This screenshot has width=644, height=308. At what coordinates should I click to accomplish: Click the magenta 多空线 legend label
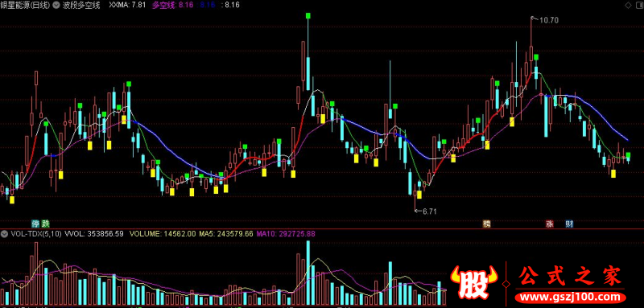point(164,6)
